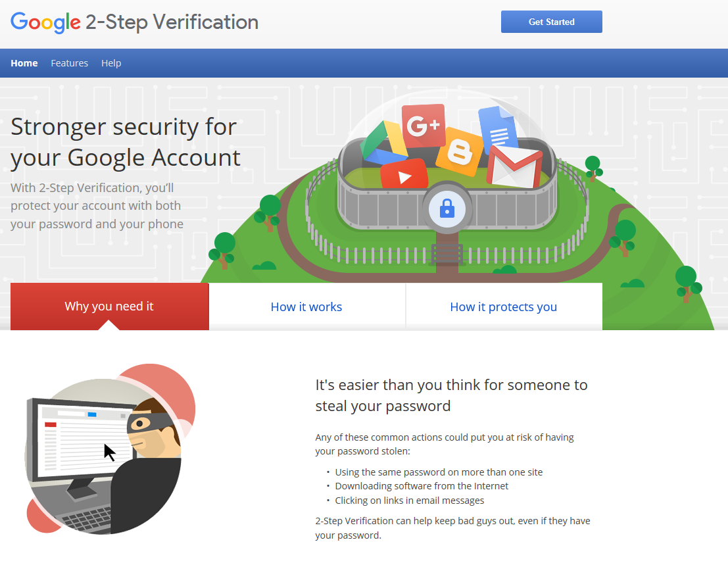728x563 pixels.
Task: Select the Why you need it tab
Action: click(x=109, y=306)
